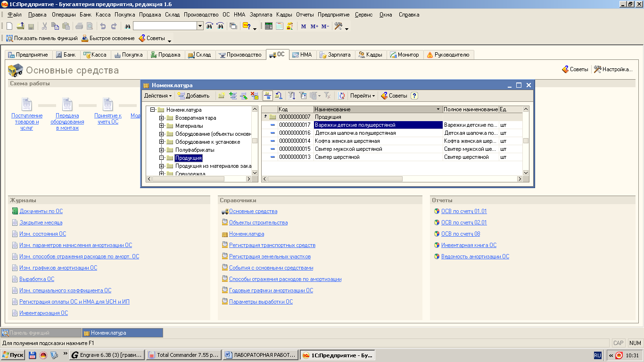Click the Настройка link at top right
This screenshot has width=644, height=362.
click(613, 69)
